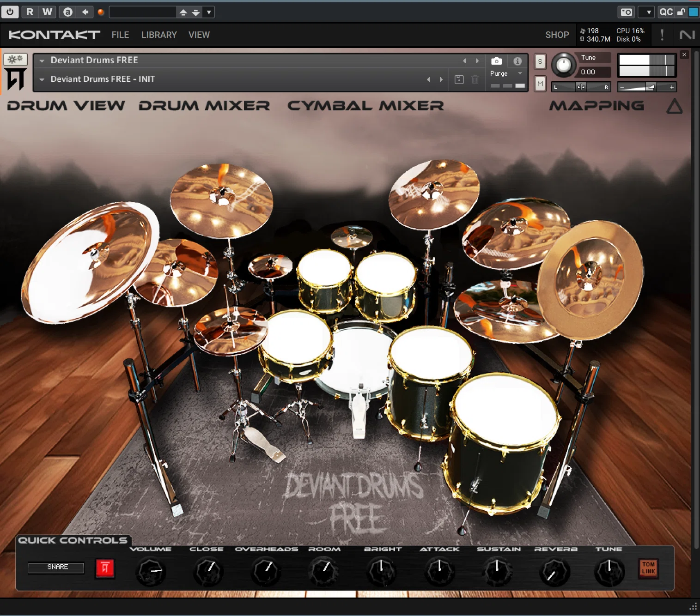Click the host toolbar left-arrow icon
Image resolution: width=700 pixels, height=616 pixels.
point(85,12)
